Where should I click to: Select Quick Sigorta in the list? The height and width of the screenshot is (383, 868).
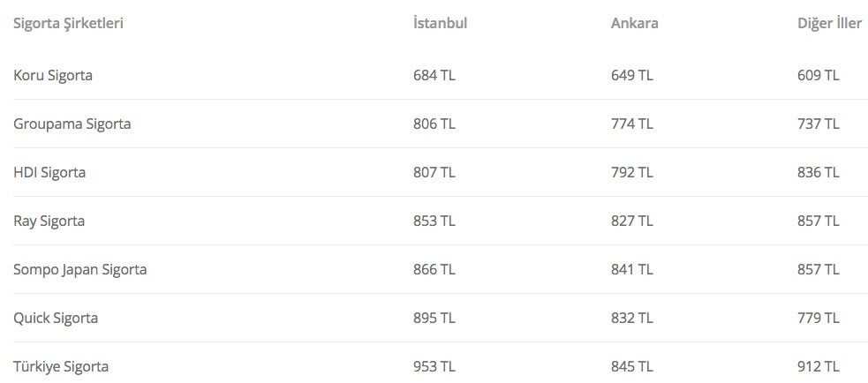56,318
